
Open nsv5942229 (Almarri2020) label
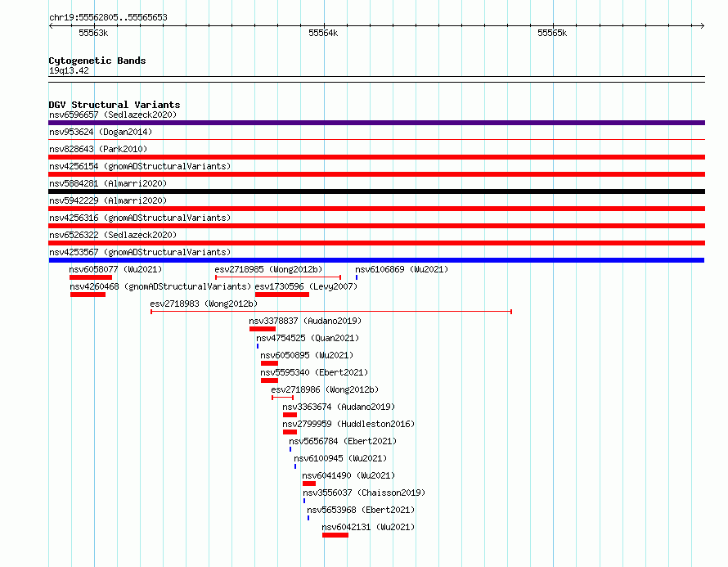[108, 200]
